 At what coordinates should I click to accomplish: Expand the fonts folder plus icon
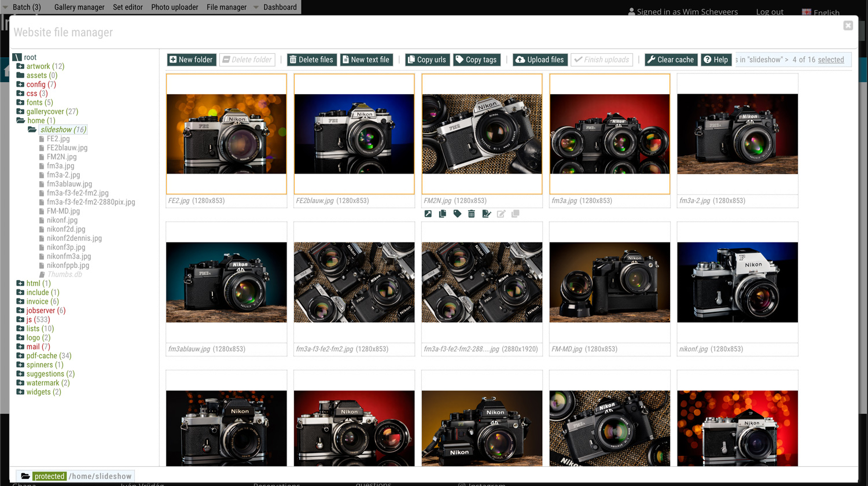point(20,102)
